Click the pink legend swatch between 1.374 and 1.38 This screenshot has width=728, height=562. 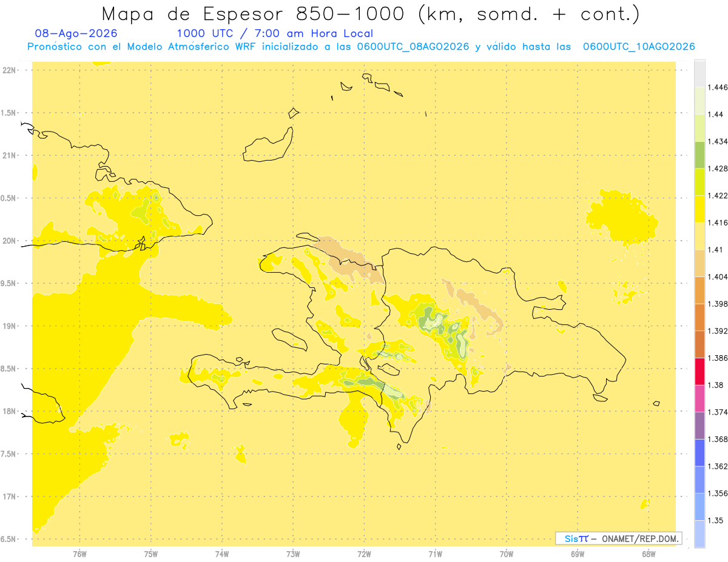[699, 398]
